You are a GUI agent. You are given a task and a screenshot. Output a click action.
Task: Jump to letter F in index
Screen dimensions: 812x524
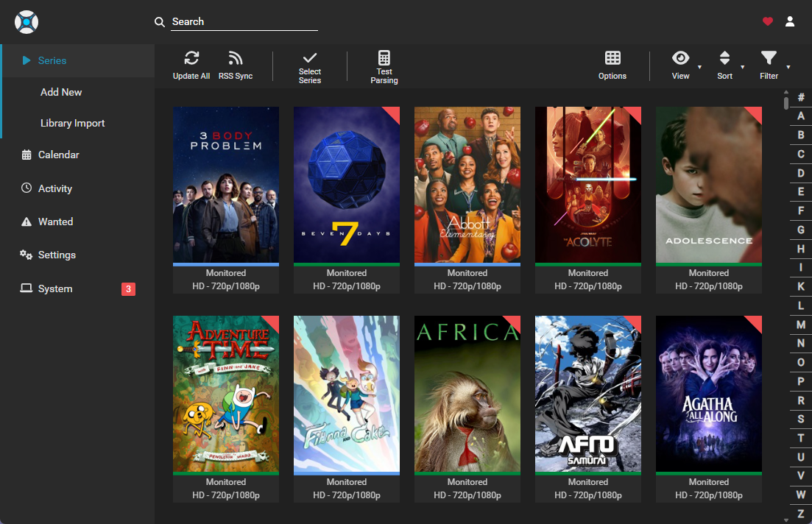[x=801, y=210]
